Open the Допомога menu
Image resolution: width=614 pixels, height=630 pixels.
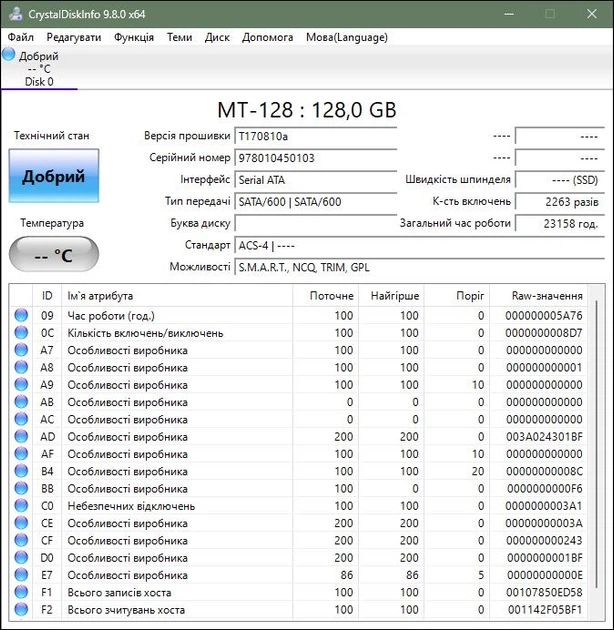pos(268,37)
